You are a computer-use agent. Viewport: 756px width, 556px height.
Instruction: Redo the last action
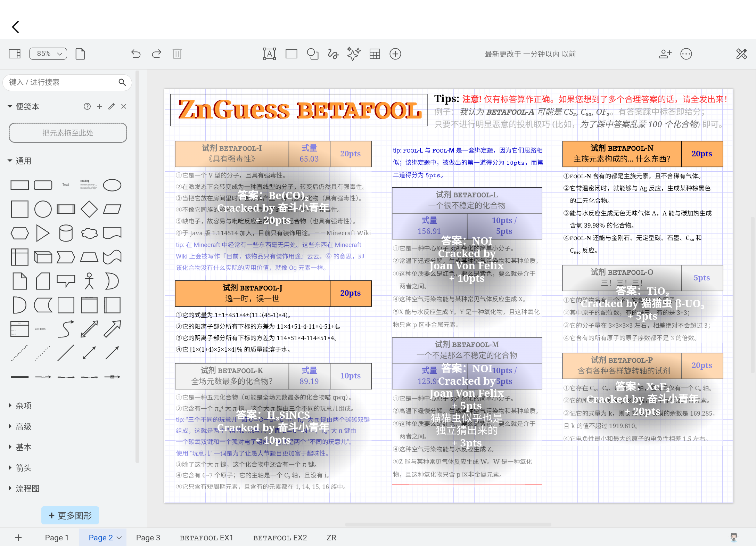[x=157, y=54]
